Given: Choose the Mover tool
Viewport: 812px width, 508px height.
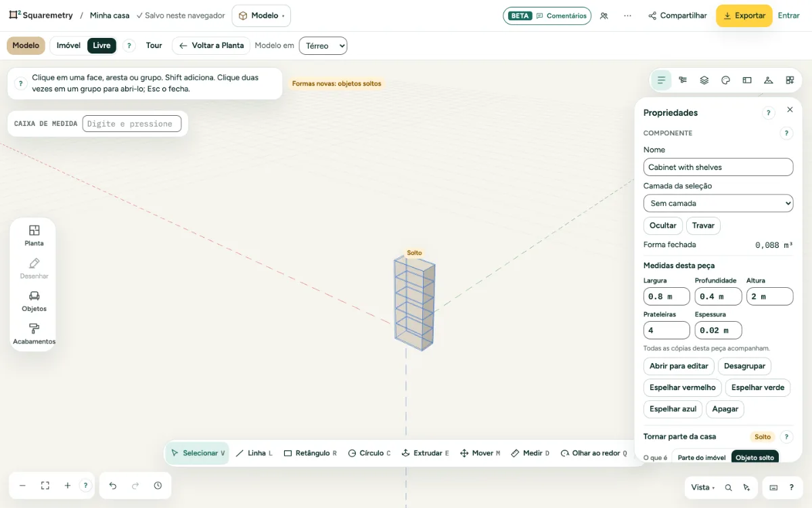Looking at the screenshot, I should coord(480,453).
